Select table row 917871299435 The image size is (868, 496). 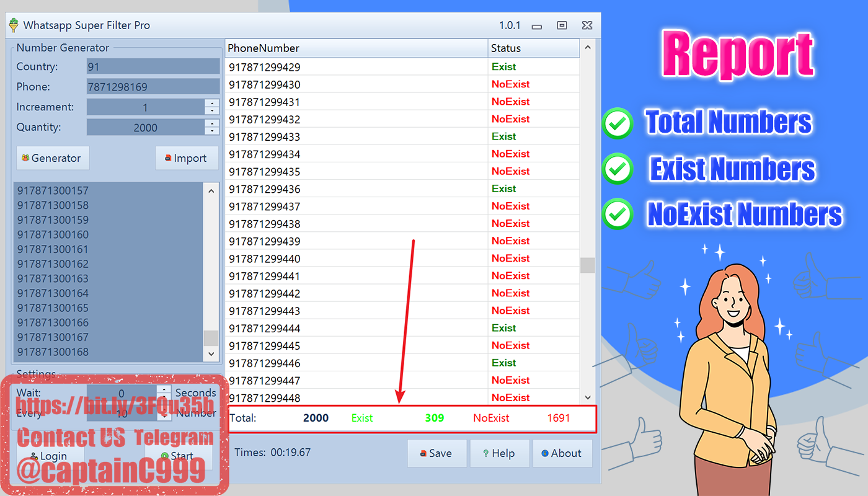[x=402, y=171]
